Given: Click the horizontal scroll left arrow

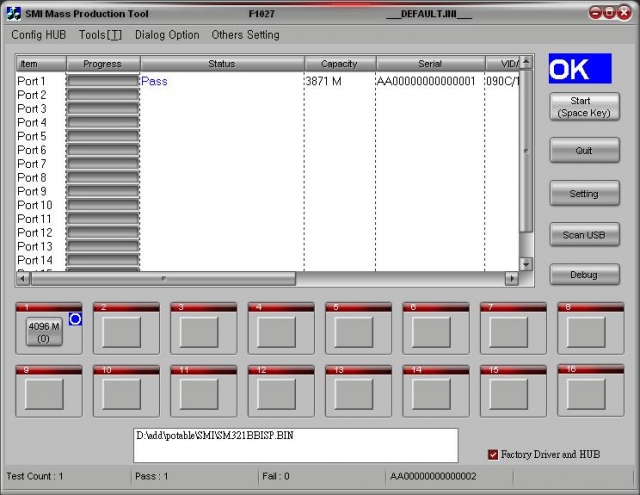Looking at the screenshot, I should pos(23,279).
